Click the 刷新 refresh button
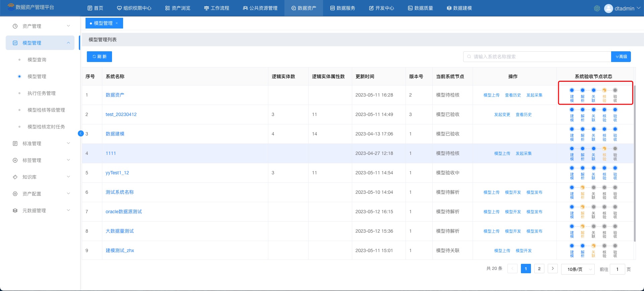 (99, 57)
